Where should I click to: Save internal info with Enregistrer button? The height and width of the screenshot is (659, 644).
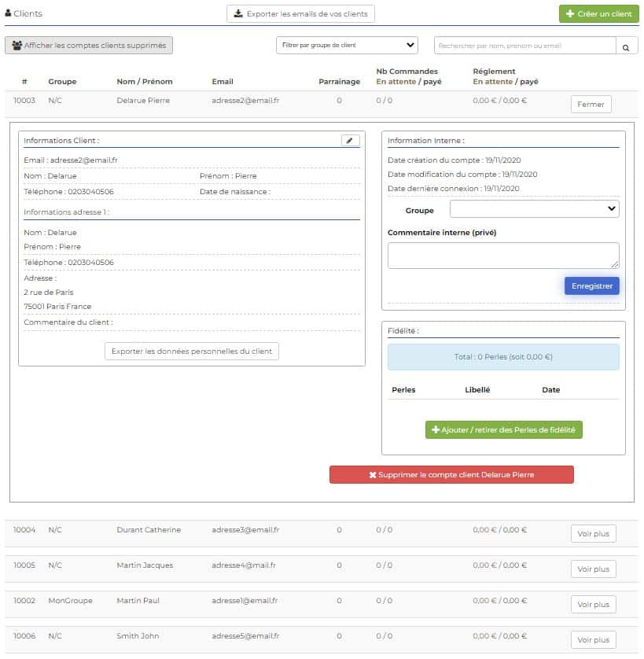pyautogui.click(x=591, y=285)
